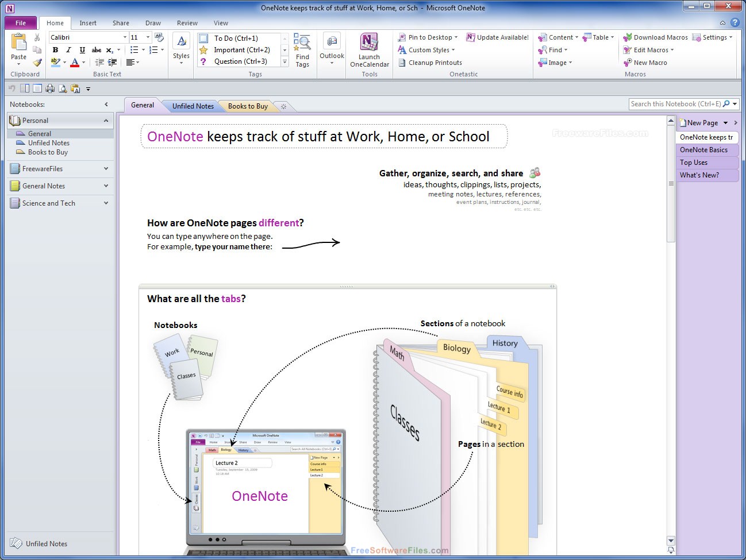746x560 pixels.
Task: Tick the To Do (Ctrl+1) tag checkbox
Action: click(x=203, y=38)
